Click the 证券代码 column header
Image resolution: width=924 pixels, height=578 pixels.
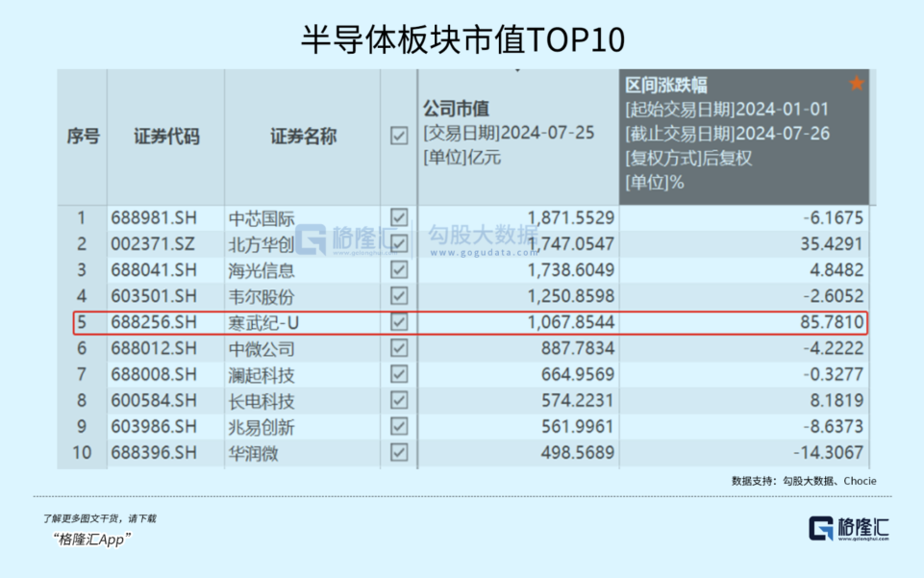tap(166, 137)
